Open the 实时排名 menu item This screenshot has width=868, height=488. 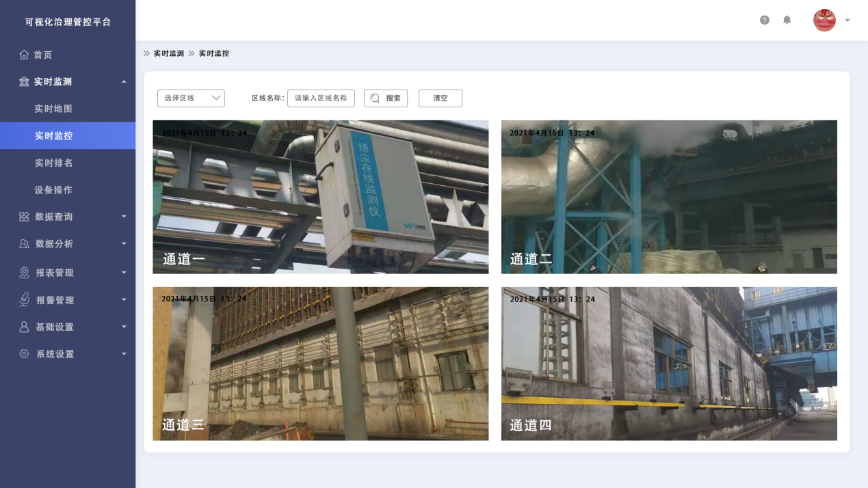[x=53, y=163]
